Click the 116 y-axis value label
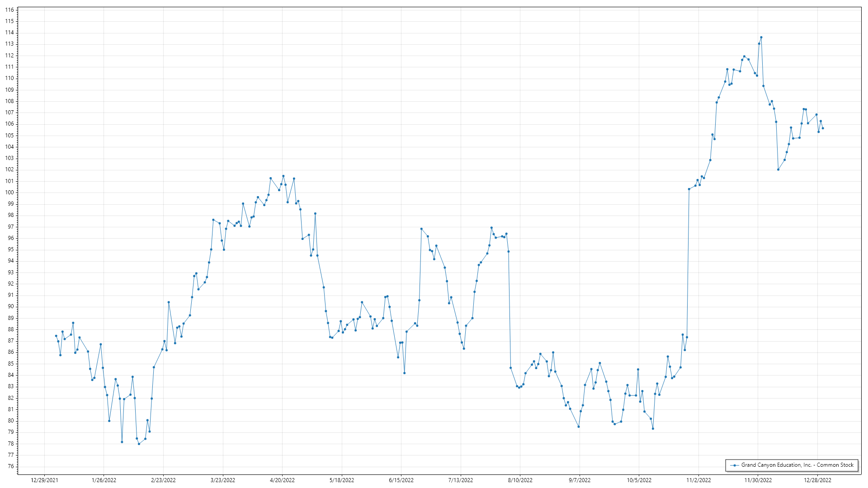This screenshot has width=868, height=488. (x=9, y=9)
